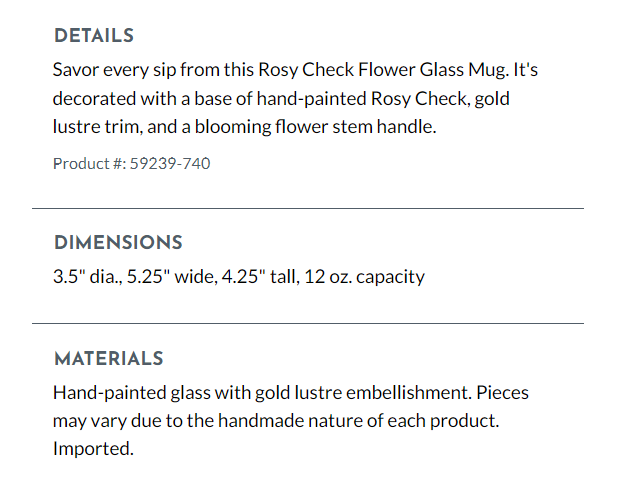Click the DETAILS section heading
The height and width of the screenshot is (480, 625).
[93, 36]
